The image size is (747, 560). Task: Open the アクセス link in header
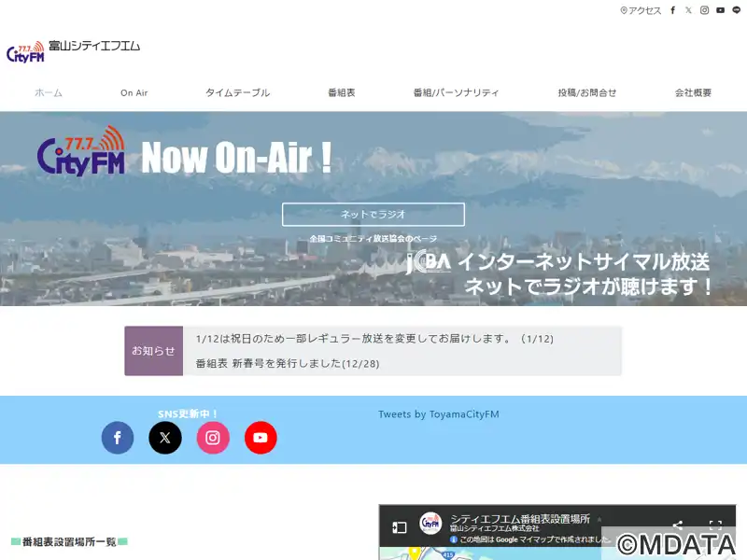click(641, 10)
